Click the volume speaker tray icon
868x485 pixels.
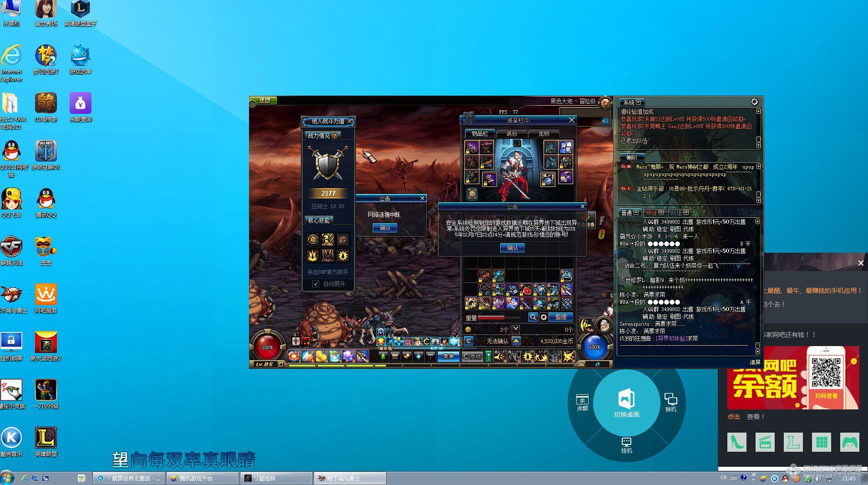click(818, 478)
